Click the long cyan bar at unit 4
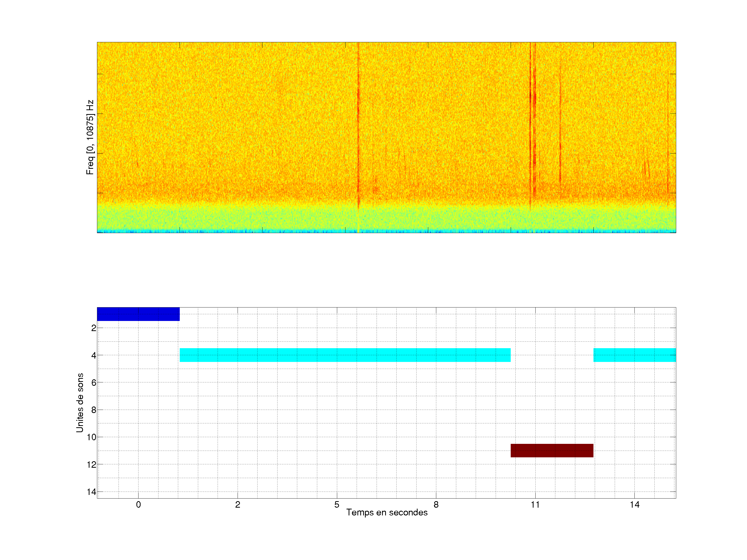Image resolution: width=747 pixels, height=560 pixels. pos(345,355)
